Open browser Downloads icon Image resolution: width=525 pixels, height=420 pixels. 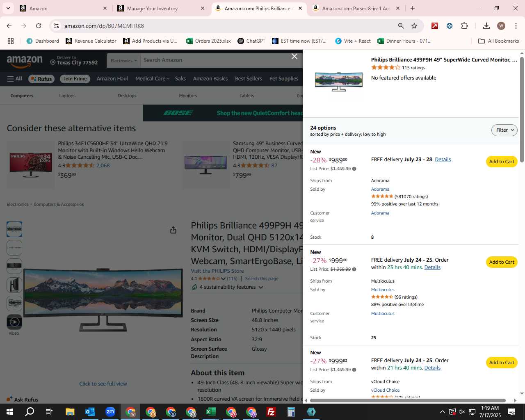click(x=486, y=26)
